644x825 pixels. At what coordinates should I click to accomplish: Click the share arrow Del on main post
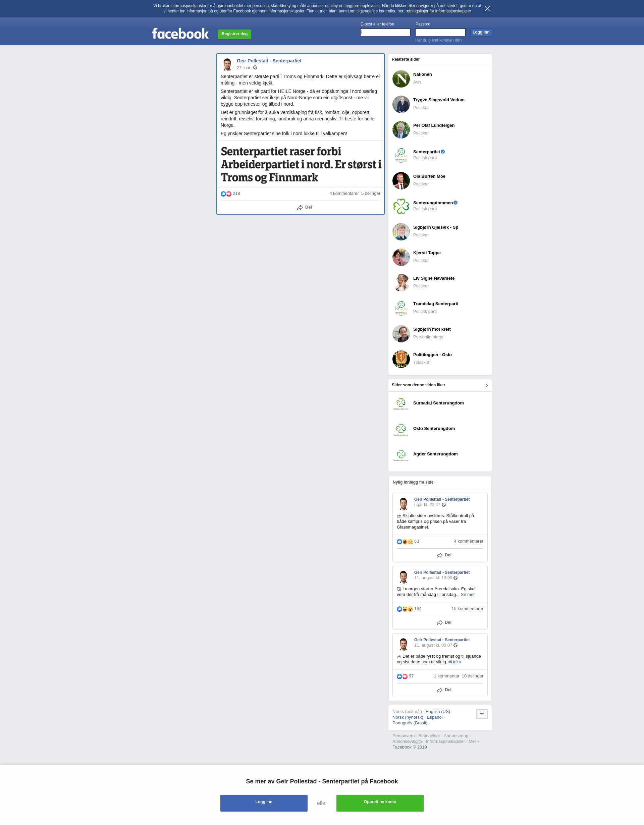305,207
